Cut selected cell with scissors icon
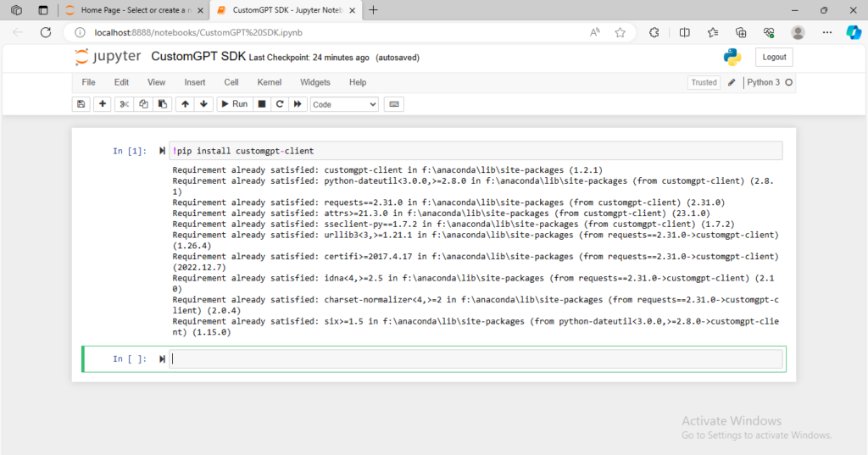Screen dimensions: 868x455 click(x=124, y=104)
